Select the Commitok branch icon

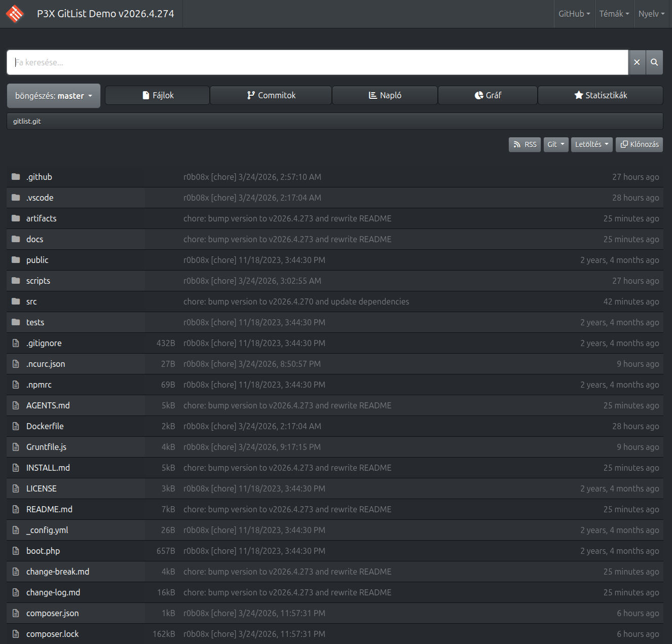pyautogui.click(x=251, y=95)
